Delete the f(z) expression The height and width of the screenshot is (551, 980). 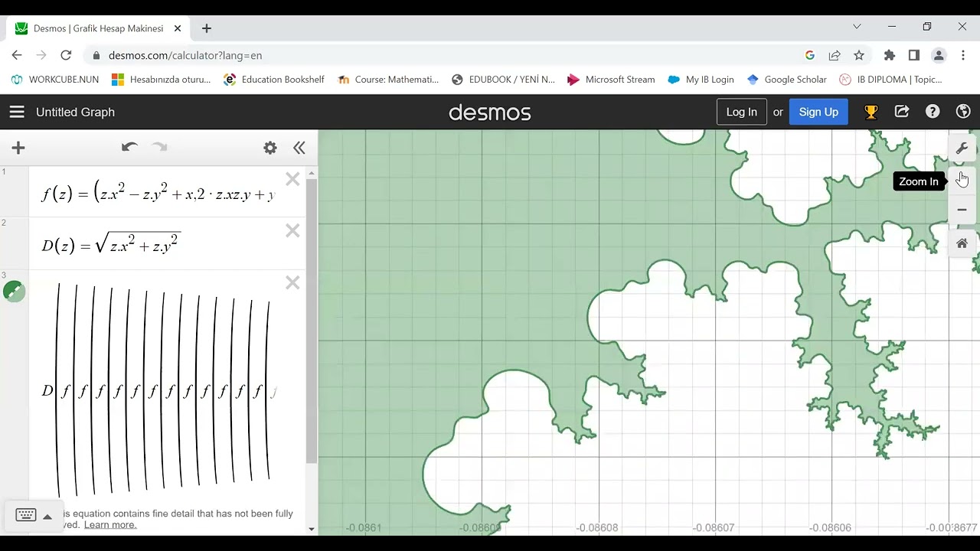click(292, 179)
